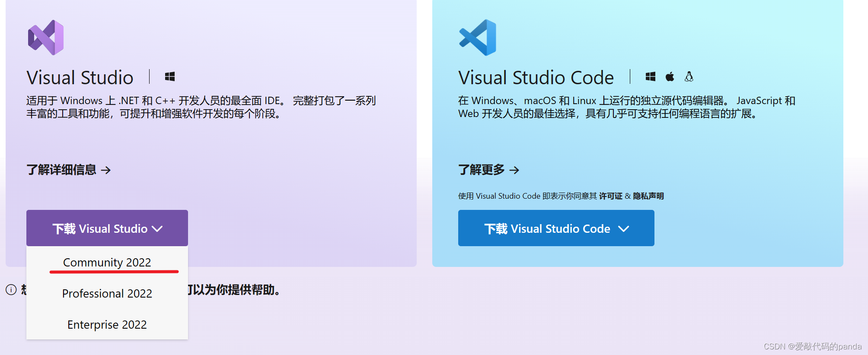Select Community 2022 from the download menu
The height and width of the screenshot is (355, 868).
[107, 262]
